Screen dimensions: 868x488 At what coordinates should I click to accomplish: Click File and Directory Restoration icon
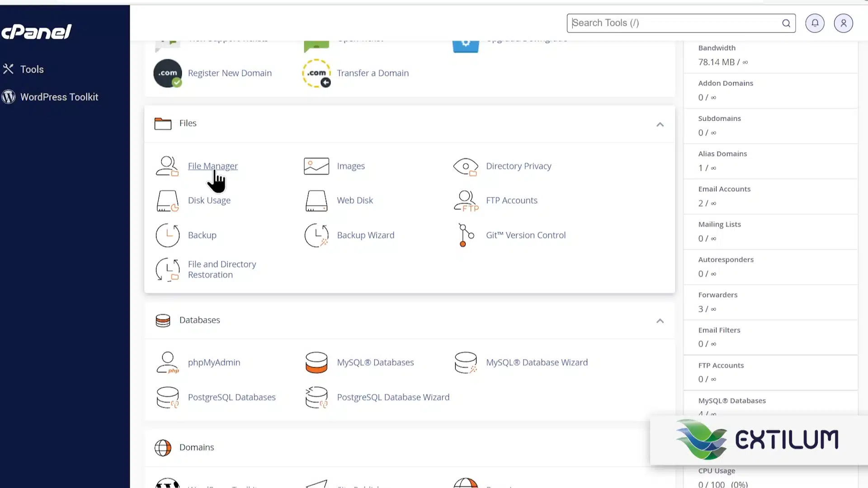(x=167, y=270)
